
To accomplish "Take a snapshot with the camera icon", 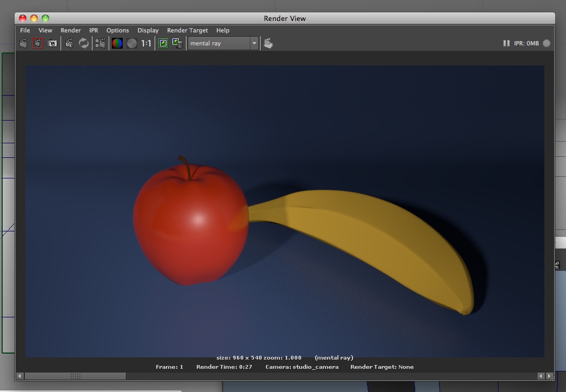I will tap(52, 43).
